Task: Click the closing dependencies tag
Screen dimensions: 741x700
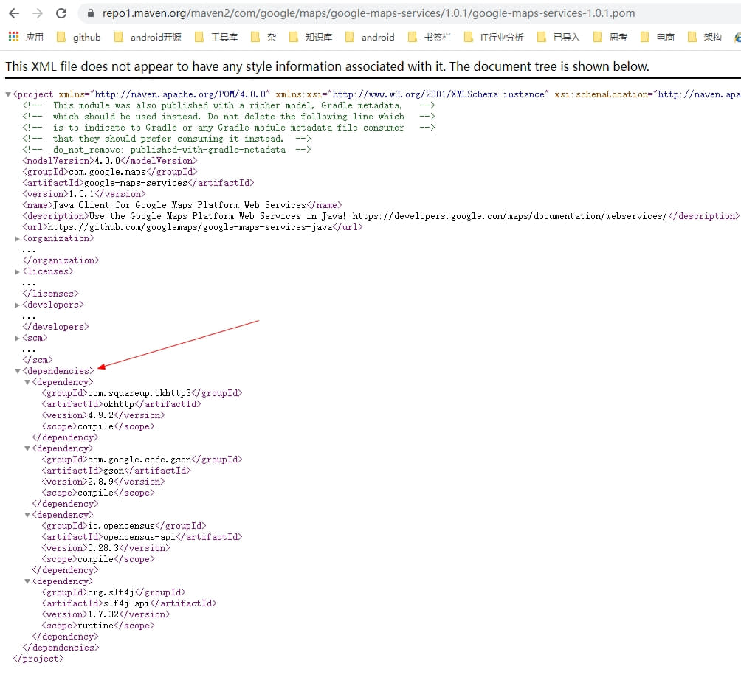Action: 61,648
